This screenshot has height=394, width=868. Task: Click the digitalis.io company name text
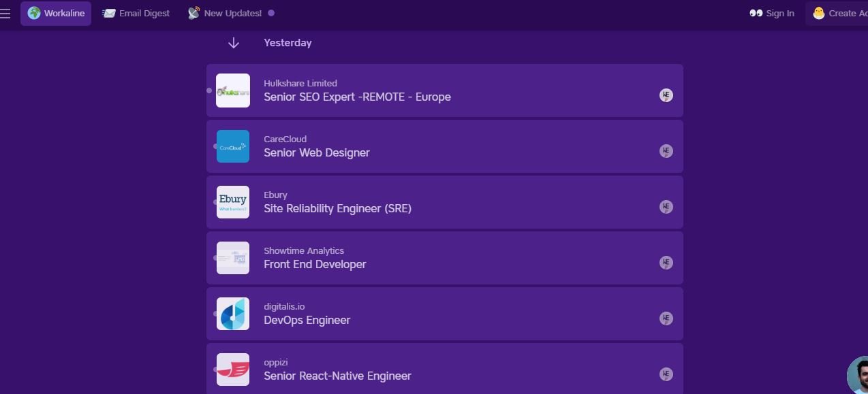[x=284, y=306]
